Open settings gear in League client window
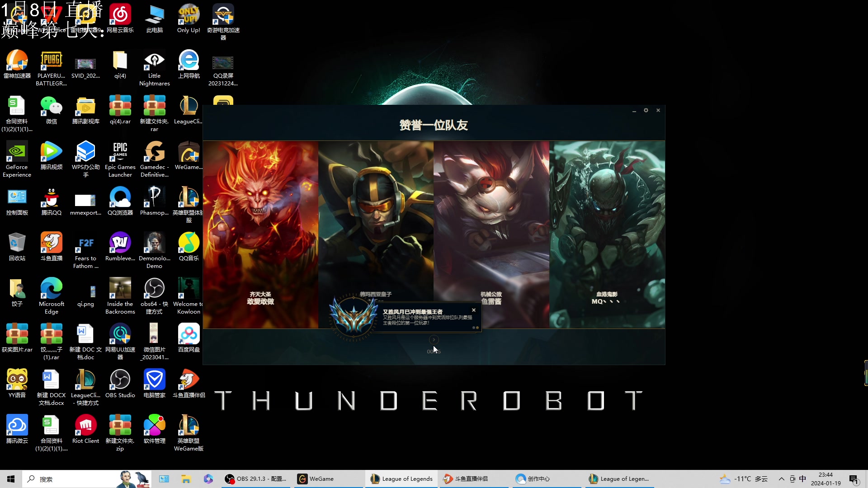 pyautogui.click(x=646, y=110)
